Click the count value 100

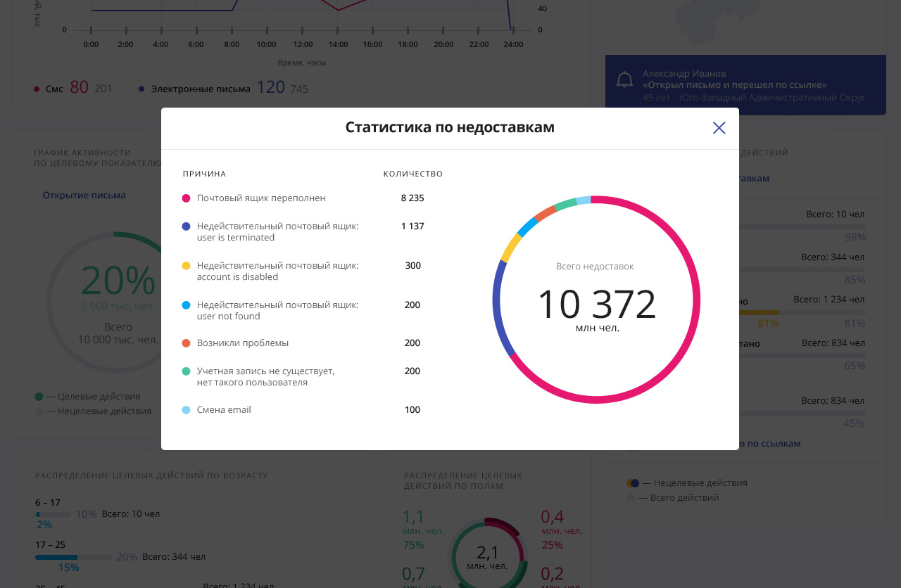click(x=412, y=410)
